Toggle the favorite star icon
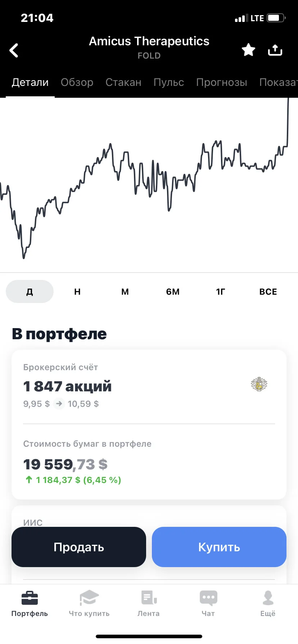 [248, 50]
